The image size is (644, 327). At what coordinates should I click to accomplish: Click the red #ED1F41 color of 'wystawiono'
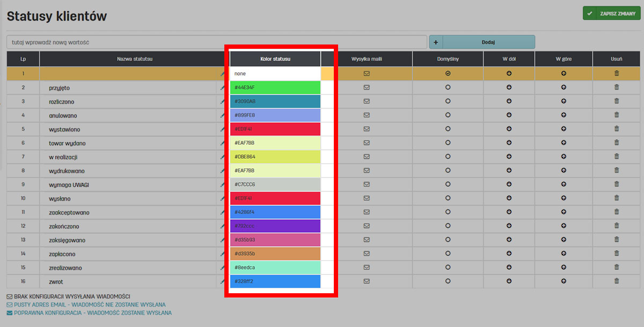(x=275, y=129)
